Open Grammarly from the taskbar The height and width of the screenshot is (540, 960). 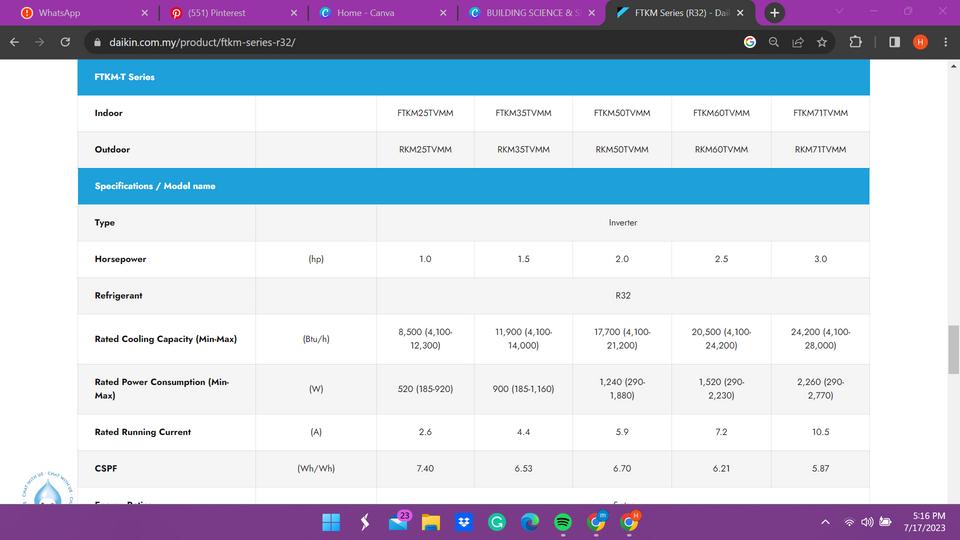[497, 522]
